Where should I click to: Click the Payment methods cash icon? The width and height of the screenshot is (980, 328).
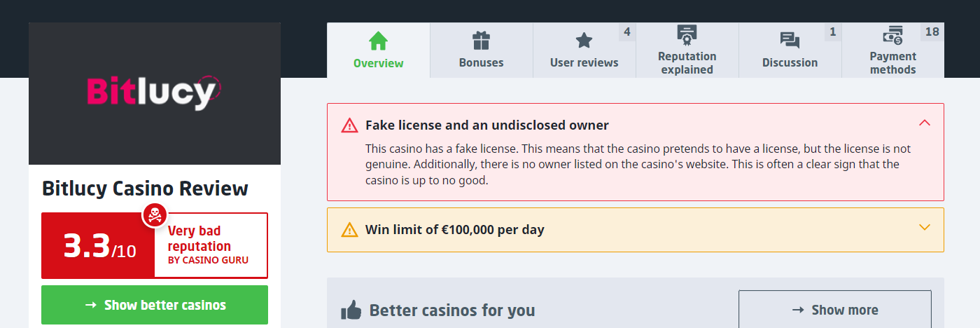click(892, 34)
